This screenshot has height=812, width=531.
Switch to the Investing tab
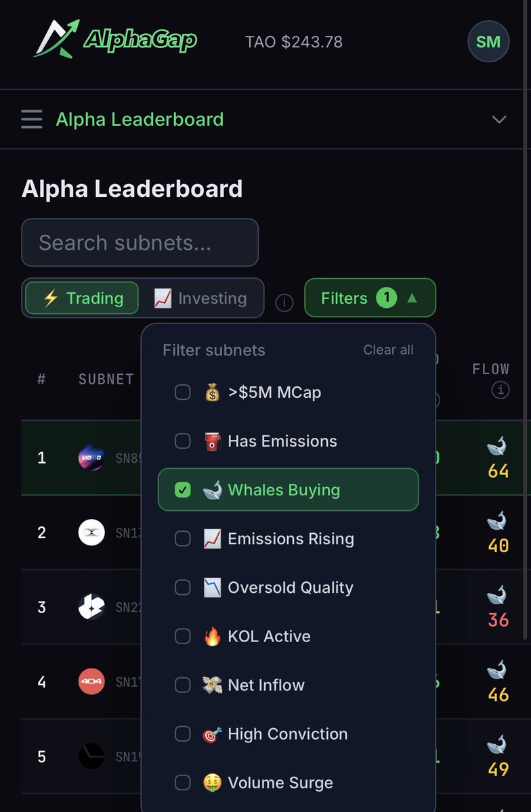click(200, 298)
